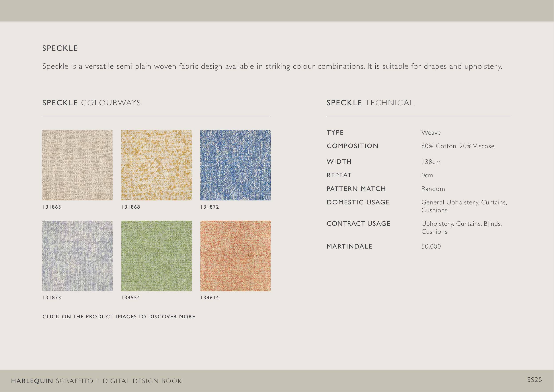
Task: Click the Martindale 50,000 value
Action: (431, 247)
